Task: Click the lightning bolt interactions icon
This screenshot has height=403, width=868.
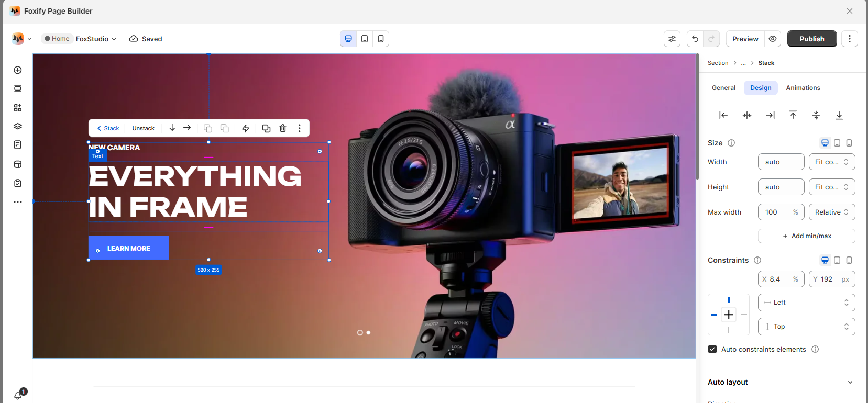Action: tap(246, 128)
